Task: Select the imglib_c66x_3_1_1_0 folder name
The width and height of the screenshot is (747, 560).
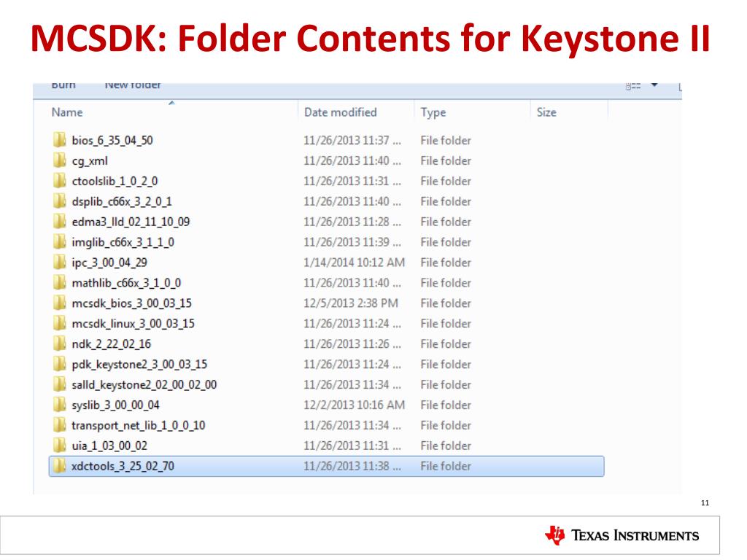Action: [x=123, y=242]
